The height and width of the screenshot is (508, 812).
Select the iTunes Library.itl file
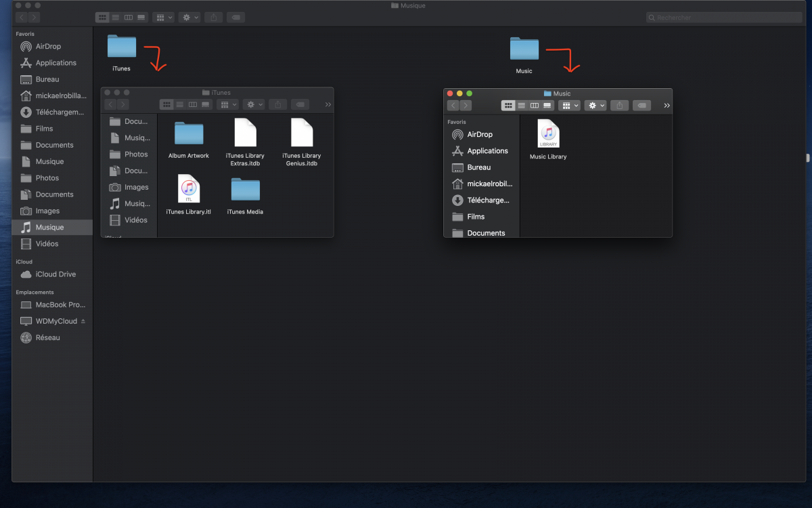189,189
